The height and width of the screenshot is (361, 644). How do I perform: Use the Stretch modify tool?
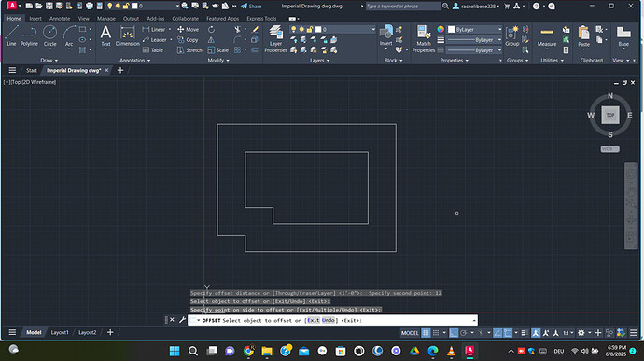[189, 50]
